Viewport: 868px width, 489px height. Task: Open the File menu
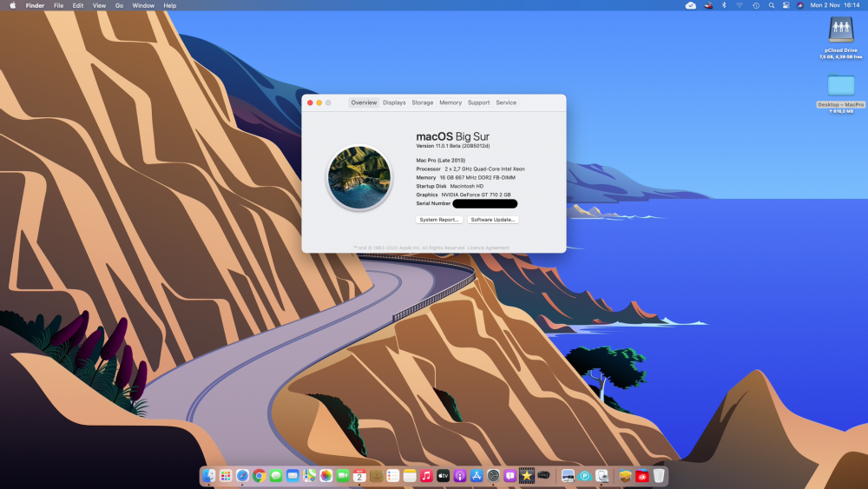(58, 5)
